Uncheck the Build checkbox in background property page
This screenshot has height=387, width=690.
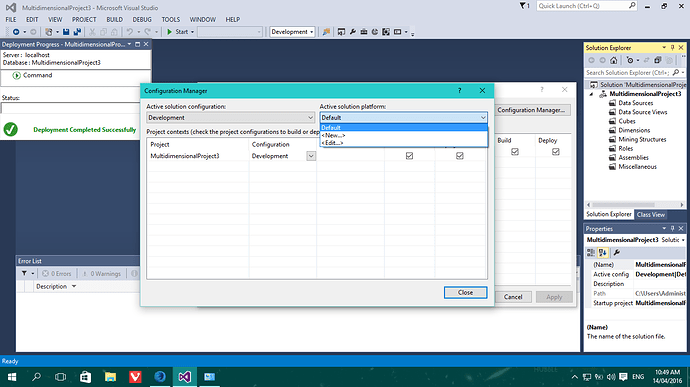point(515,151)
